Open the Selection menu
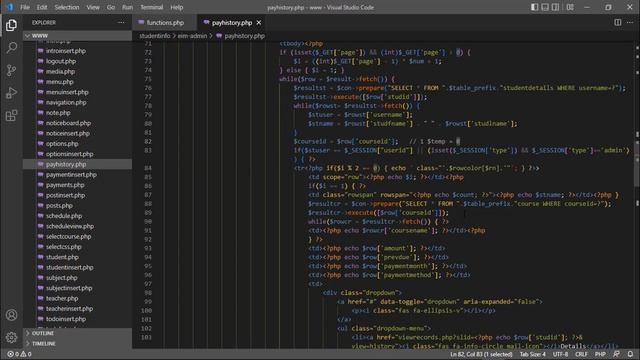Screen dimensions: 640x360 coord(67,7)
